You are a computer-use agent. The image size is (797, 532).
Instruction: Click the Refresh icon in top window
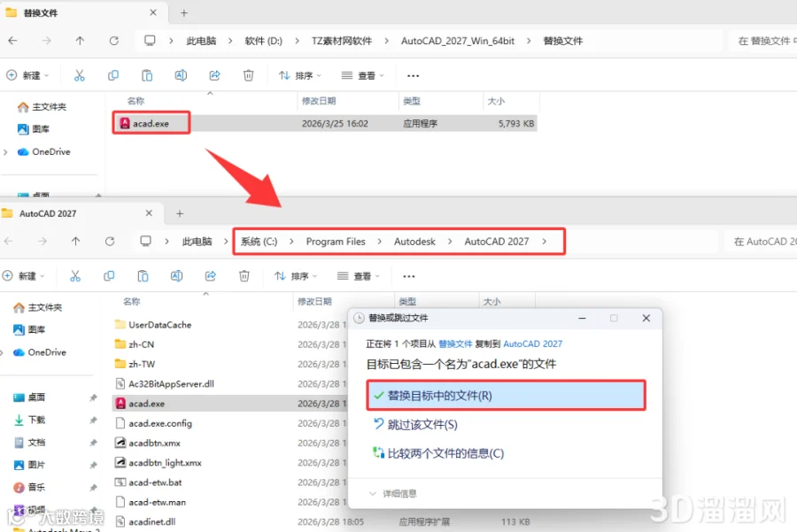114,41
